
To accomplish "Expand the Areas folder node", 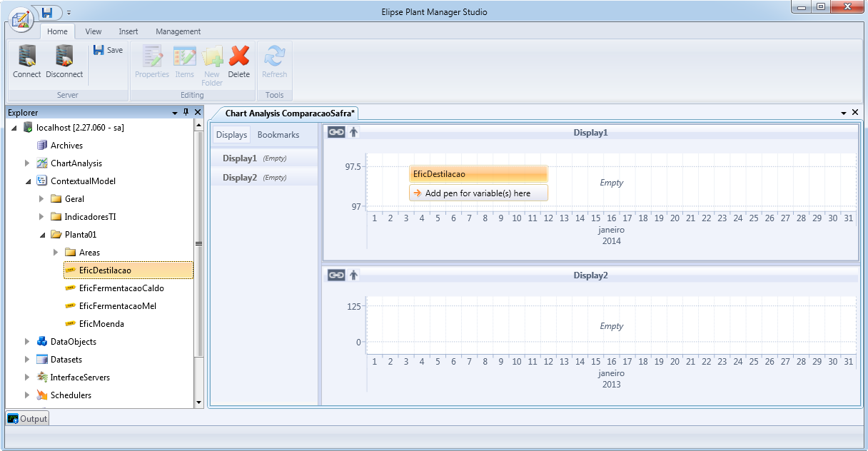I will click(x=56, y=253).
